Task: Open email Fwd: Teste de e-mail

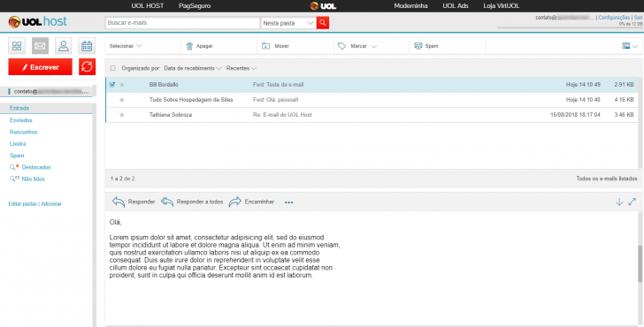Action: (278, 85)
